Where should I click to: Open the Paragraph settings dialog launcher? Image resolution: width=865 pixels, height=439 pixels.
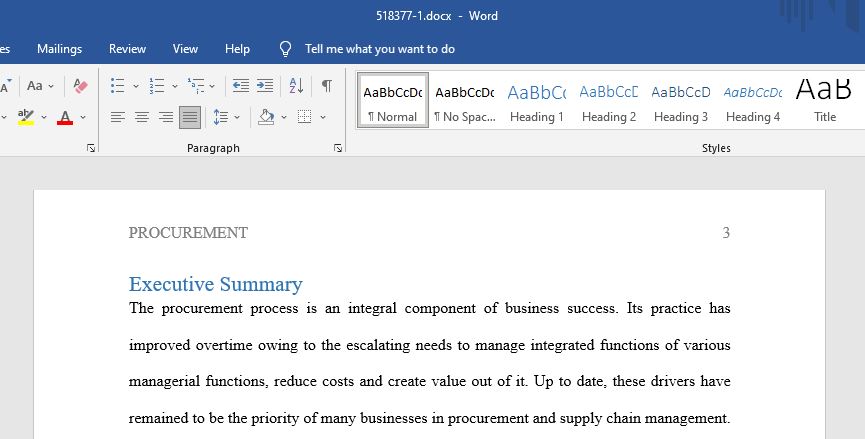pos(338,148)
